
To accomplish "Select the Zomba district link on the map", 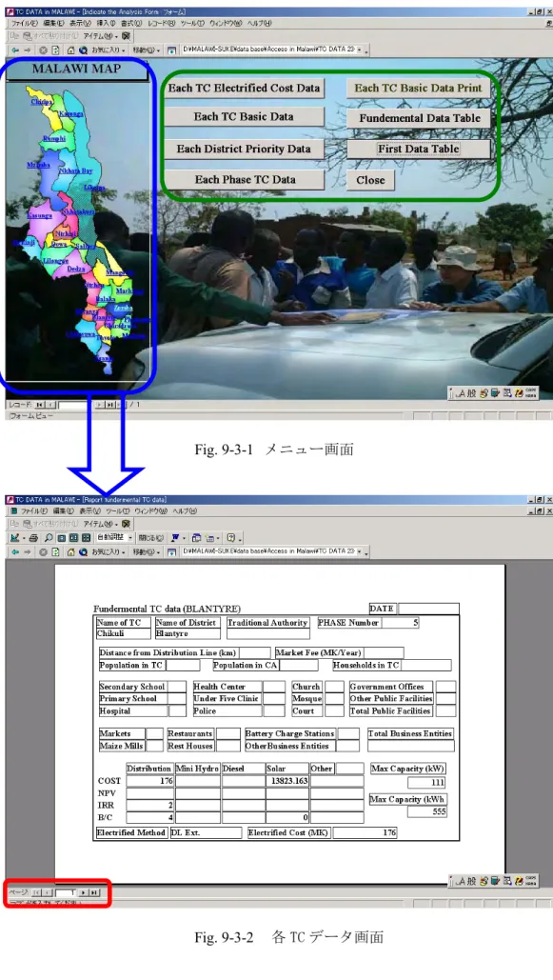I will click(x=123, y=309).
